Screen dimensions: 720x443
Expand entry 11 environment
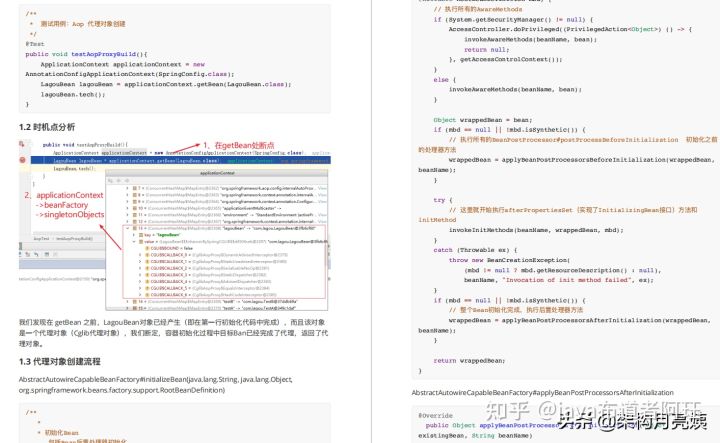[128, 214]
